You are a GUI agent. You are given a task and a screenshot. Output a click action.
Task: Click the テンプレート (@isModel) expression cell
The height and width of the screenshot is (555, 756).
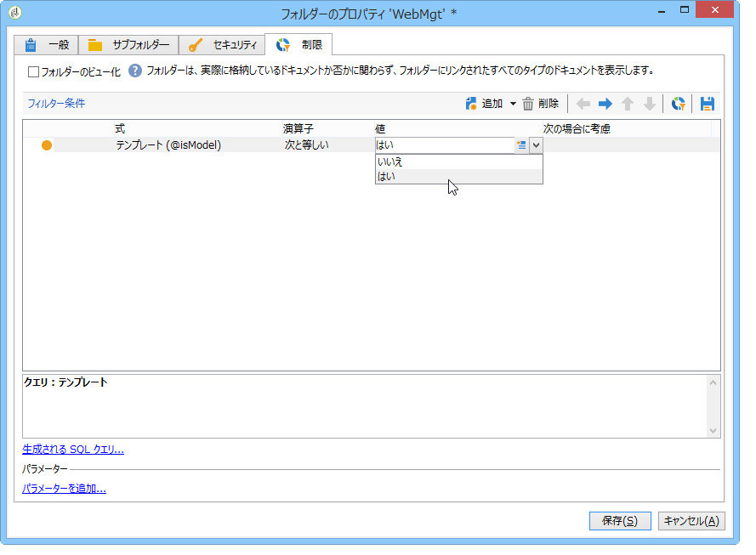(x=168, y=145)
